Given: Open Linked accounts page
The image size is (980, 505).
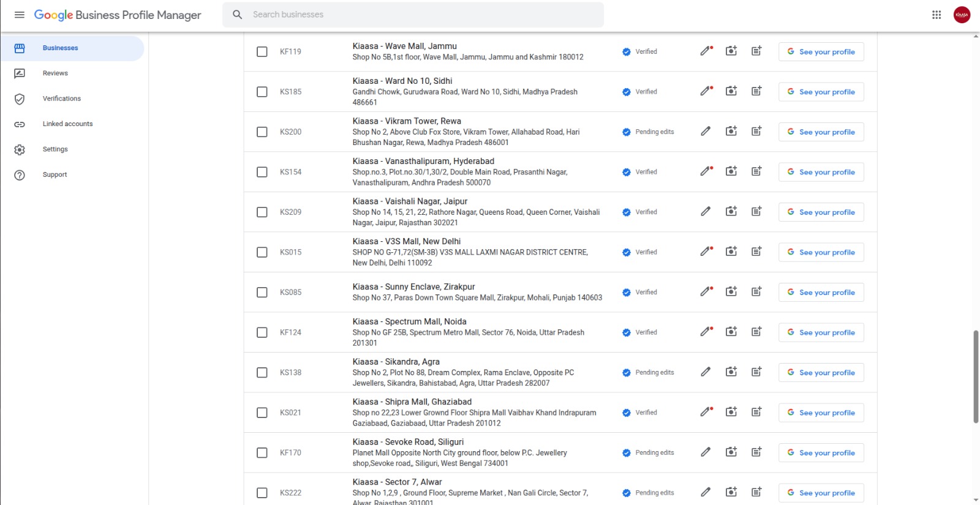Looking at the screenshot, I should [x=67, y=124].
